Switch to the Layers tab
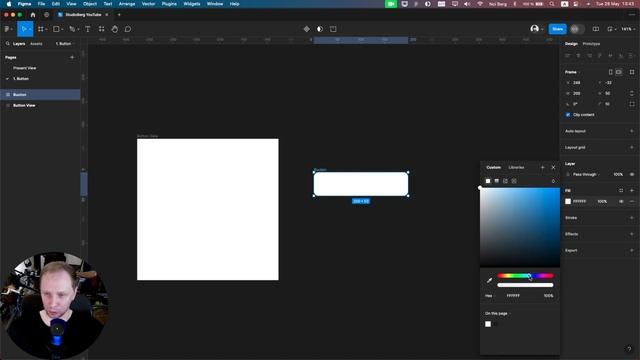The image size is (640, 360). (19, 43)
